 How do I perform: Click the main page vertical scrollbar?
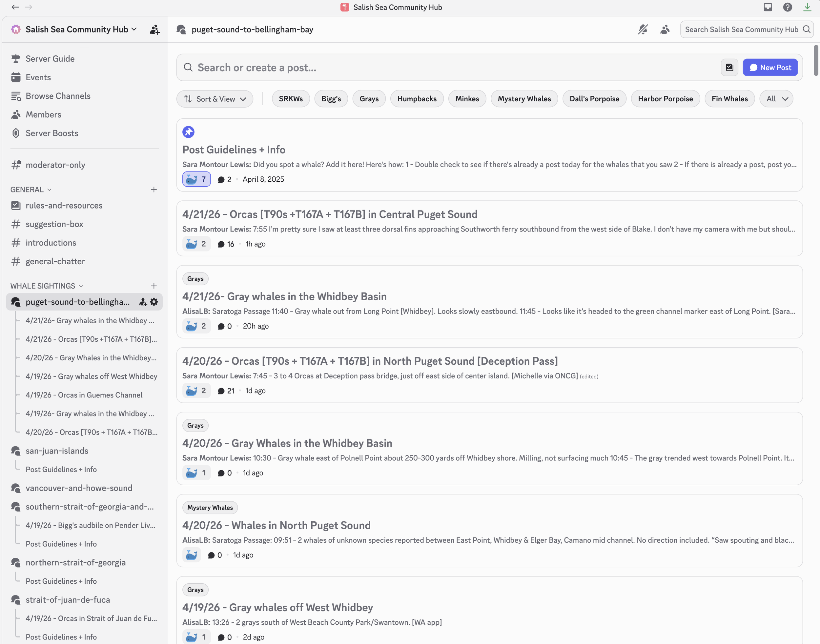pos(816,60)
